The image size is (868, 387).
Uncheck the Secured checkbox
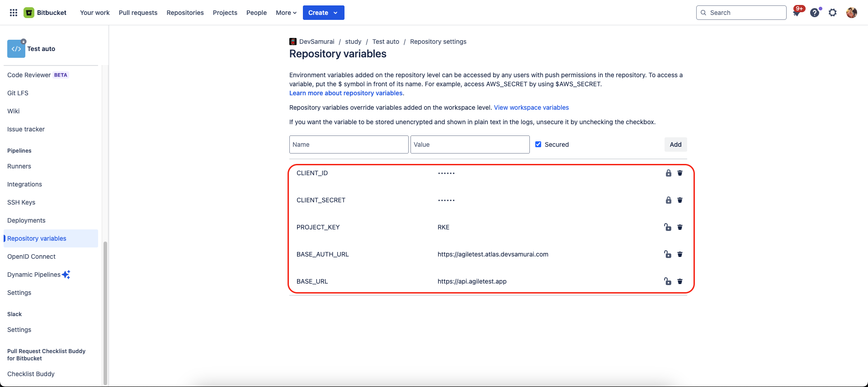point(538,145)
